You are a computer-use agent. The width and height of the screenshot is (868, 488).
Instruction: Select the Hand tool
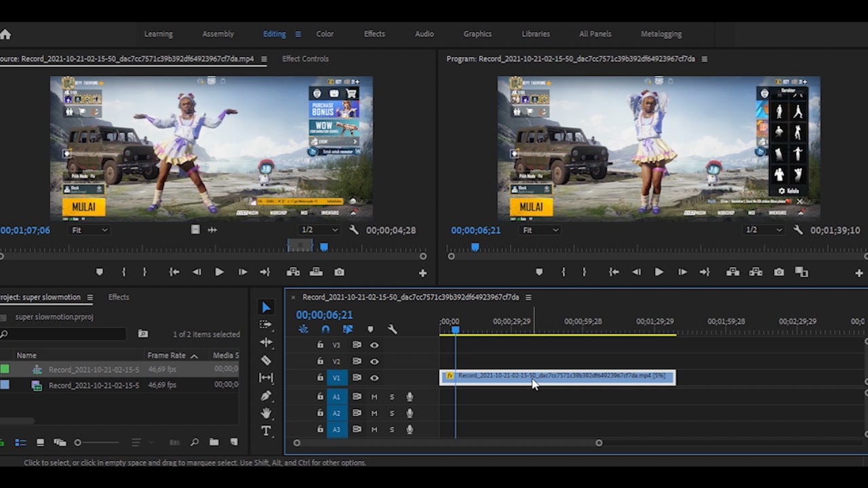[266, 413]
